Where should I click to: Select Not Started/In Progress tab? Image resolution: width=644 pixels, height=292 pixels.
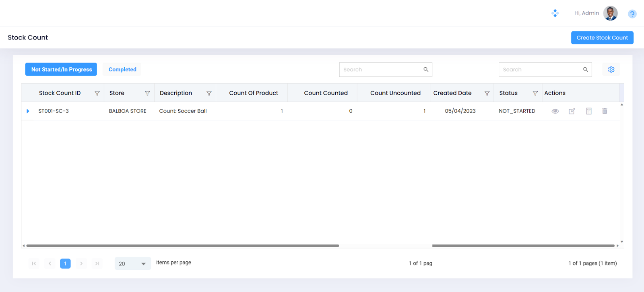(61, 70)
